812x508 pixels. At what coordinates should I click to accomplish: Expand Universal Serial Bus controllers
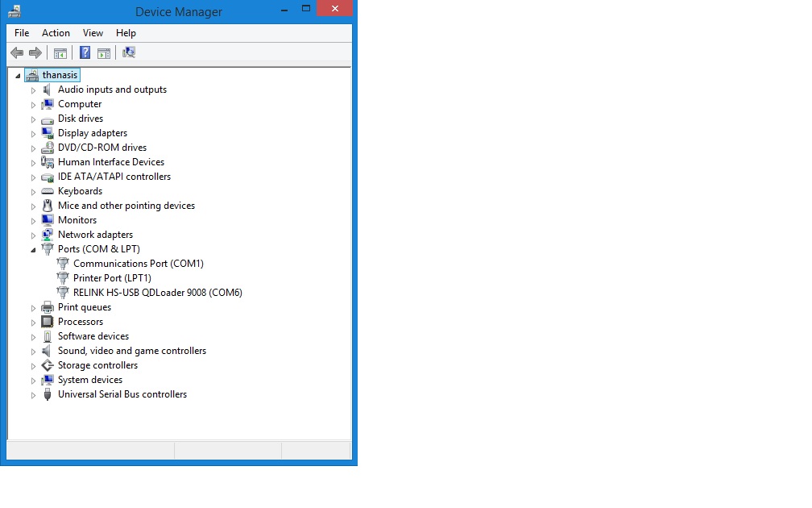(x=34, y=395)
